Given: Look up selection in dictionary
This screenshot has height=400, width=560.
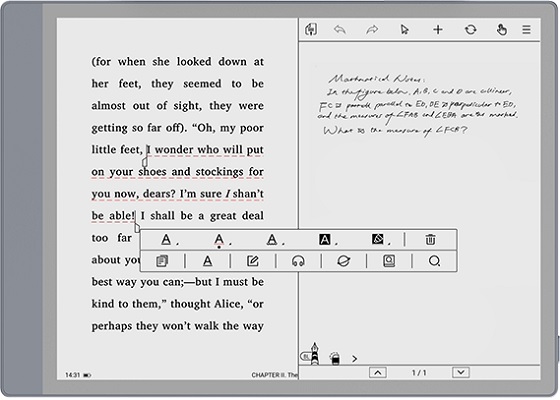Looking at the screenshot, I should point(389,261).
